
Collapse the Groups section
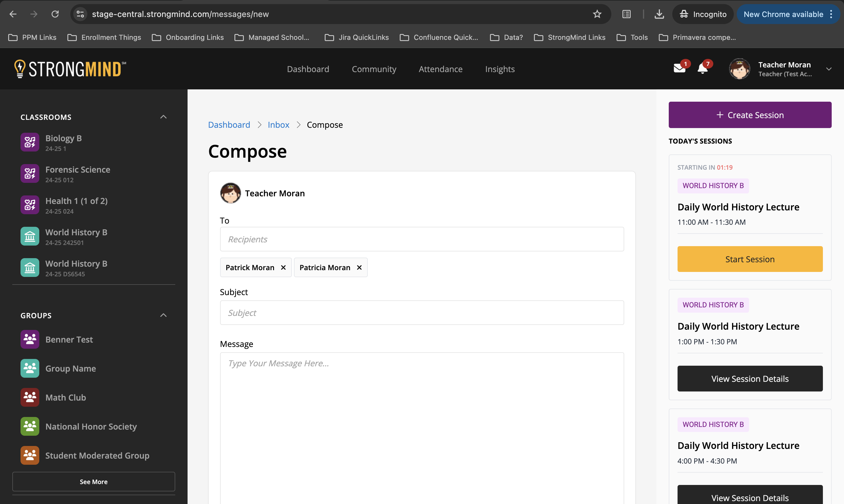click(x=163, y=315)
